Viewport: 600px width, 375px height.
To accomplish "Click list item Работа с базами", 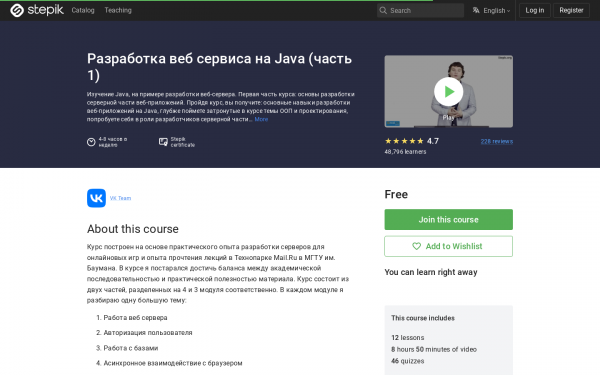I will click(131, 348).
